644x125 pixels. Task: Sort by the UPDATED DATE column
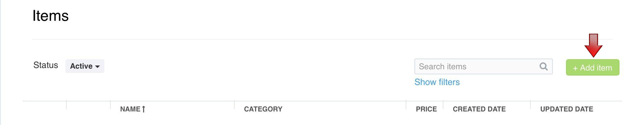pos(567,109)
